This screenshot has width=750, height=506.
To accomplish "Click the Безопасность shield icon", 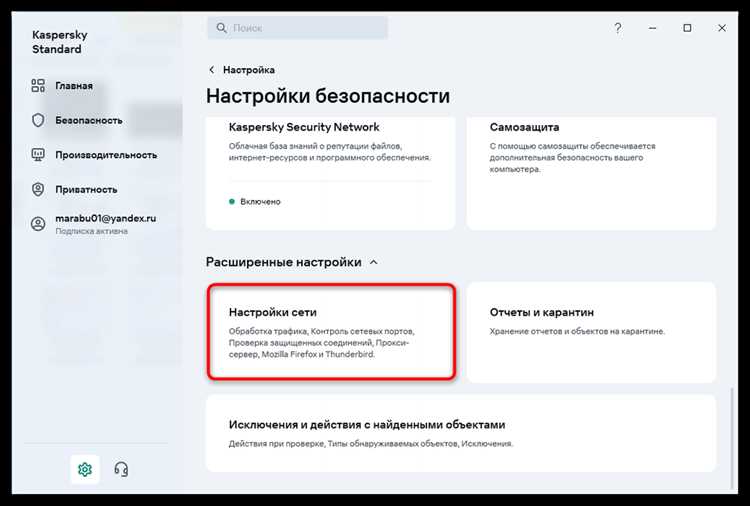I will (38, 120).
